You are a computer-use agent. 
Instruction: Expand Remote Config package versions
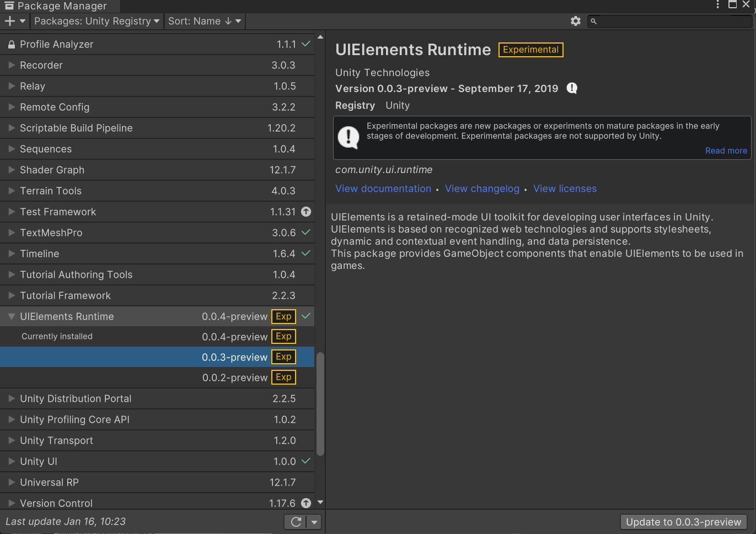coord(12,107)
